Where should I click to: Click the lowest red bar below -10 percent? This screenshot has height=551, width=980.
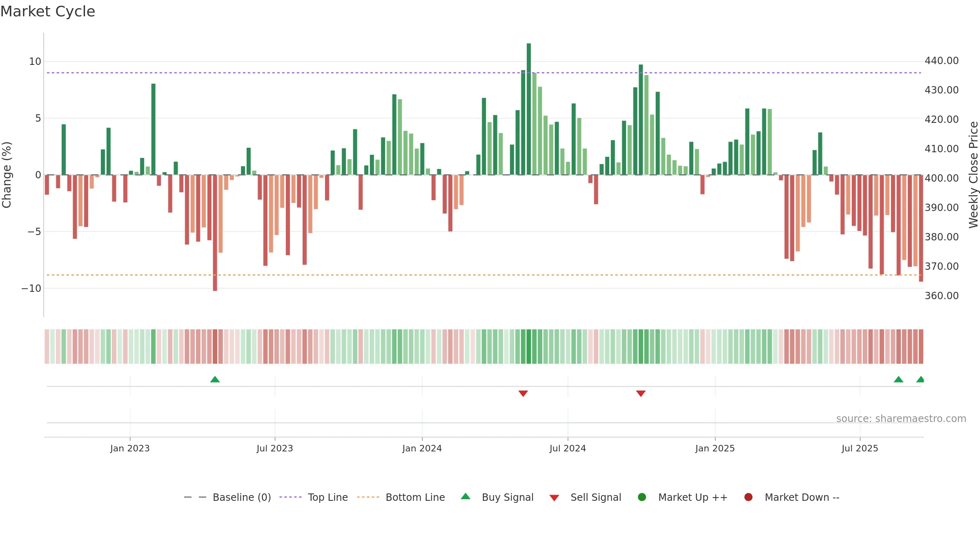[x=215, y=233]
